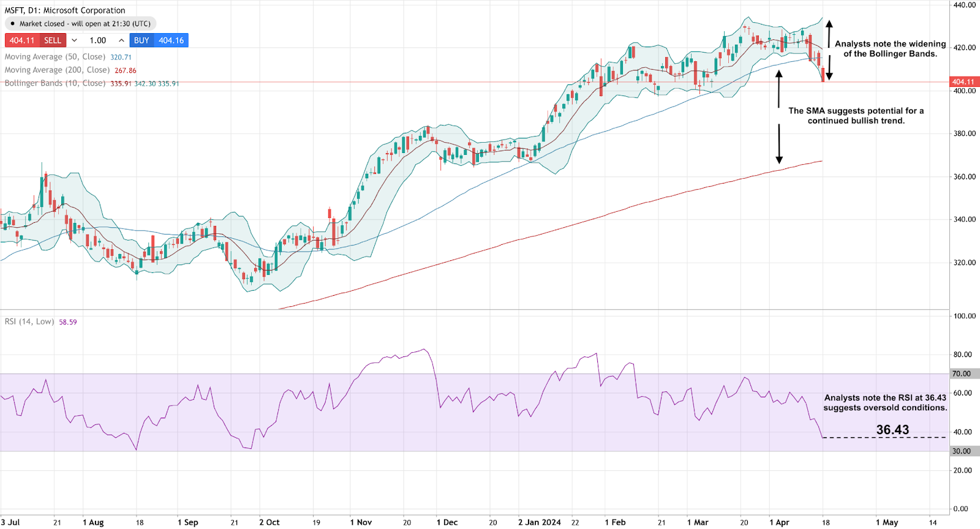Click the 2 Jan 2024 date on time axis

pos(539,522)
